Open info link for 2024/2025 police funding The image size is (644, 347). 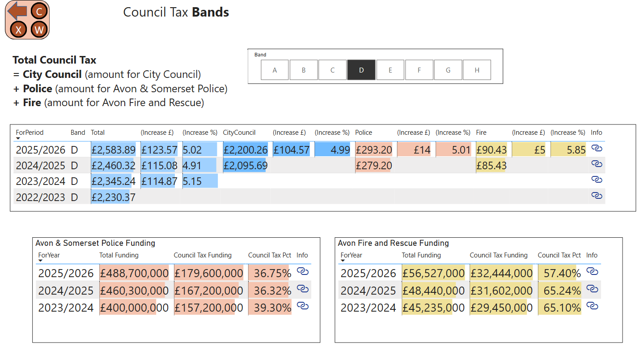(303, 289)
